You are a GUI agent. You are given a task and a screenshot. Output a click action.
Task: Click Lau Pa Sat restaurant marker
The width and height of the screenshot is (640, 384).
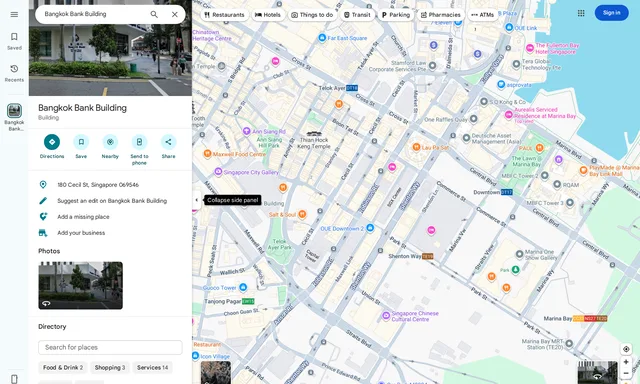(x=416, y=147)
